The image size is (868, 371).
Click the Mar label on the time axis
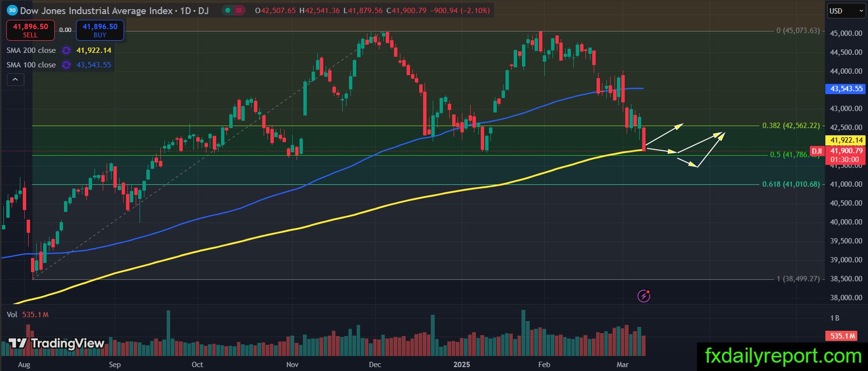622,365
